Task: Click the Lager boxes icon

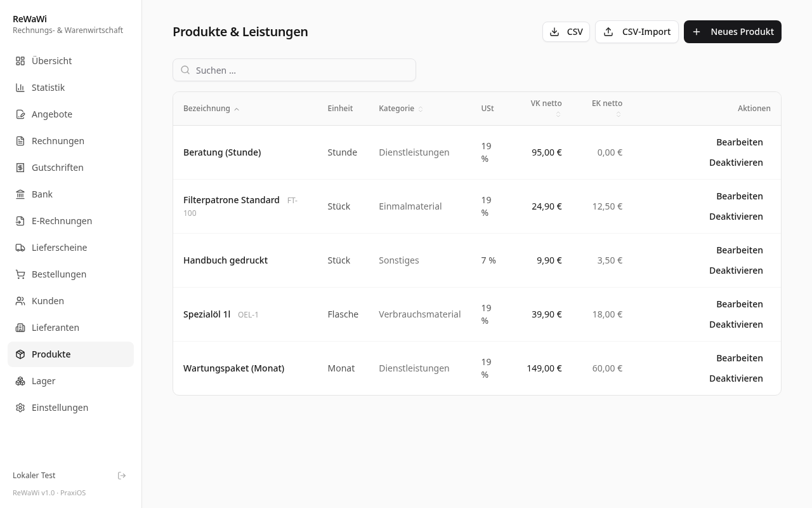Action: (20, 381)
